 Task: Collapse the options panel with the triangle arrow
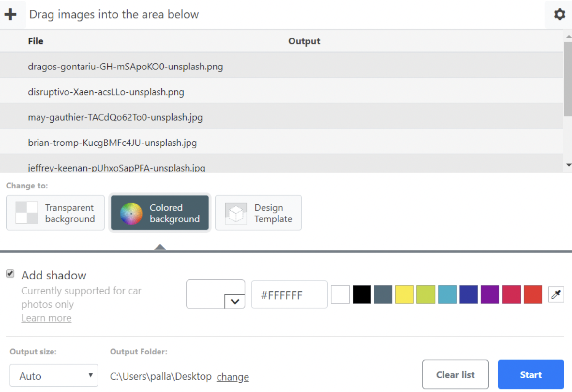(160, 247)
